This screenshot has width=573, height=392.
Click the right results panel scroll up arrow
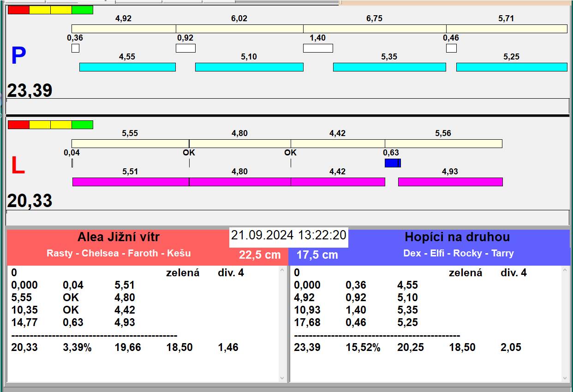(565, 270)
